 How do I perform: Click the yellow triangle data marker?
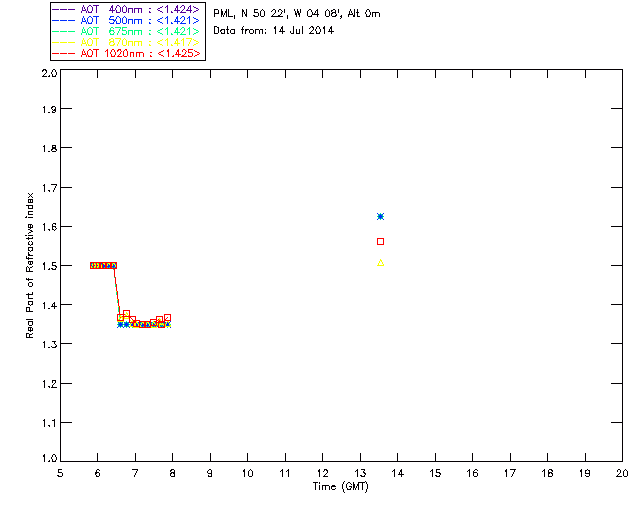[380, 263]
